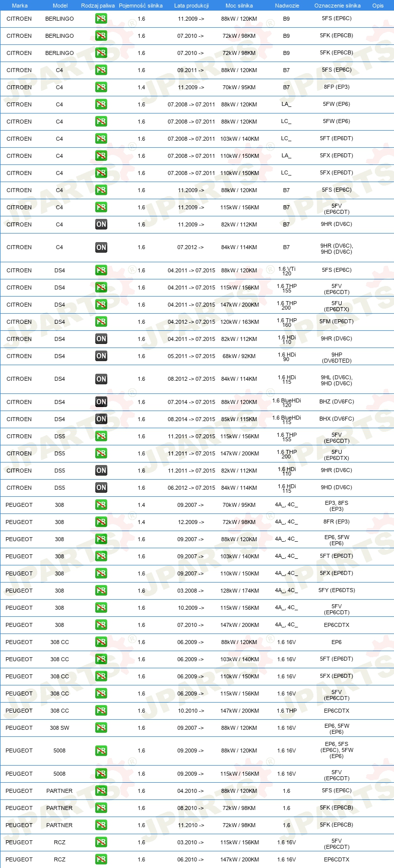394x868 pixels.
Task: Select petrol icon for Citroen C4 1.4 8FP (EP3)
Action: (x=101, y=87)
